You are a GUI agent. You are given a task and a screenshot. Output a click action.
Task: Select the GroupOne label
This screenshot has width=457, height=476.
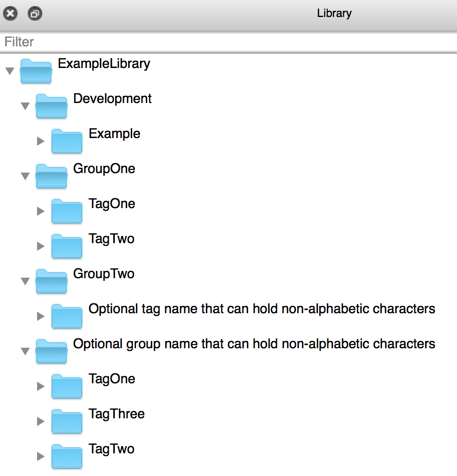point(104,169)
